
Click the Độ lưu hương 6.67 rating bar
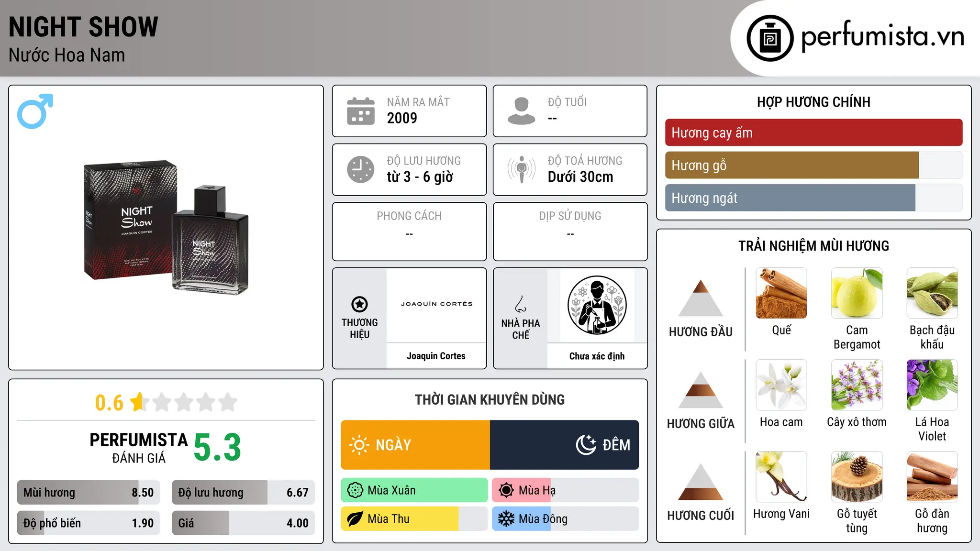pos(243,492)
